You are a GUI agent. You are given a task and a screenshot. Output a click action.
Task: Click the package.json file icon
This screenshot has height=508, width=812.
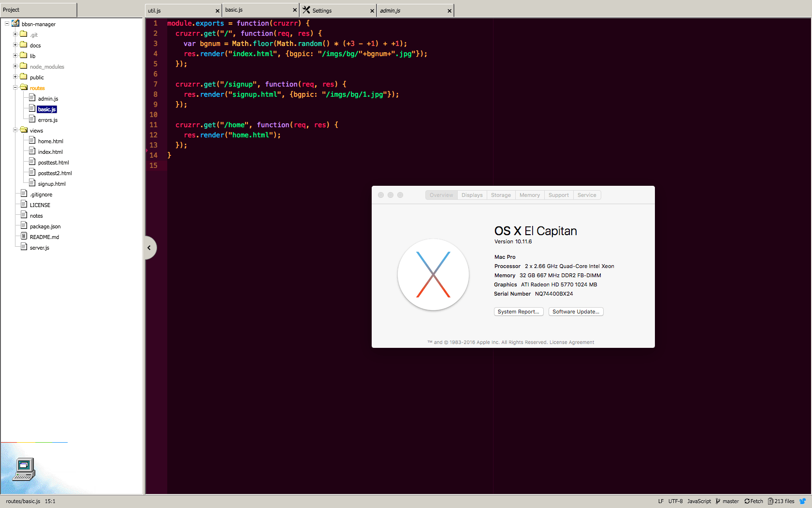23,226
